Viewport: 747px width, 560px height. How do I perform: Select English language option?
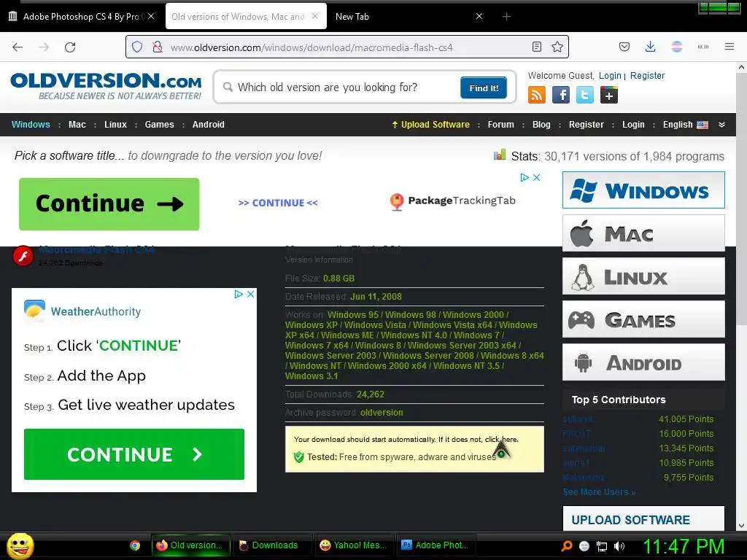pyautogui.click(x=685, y=125)
